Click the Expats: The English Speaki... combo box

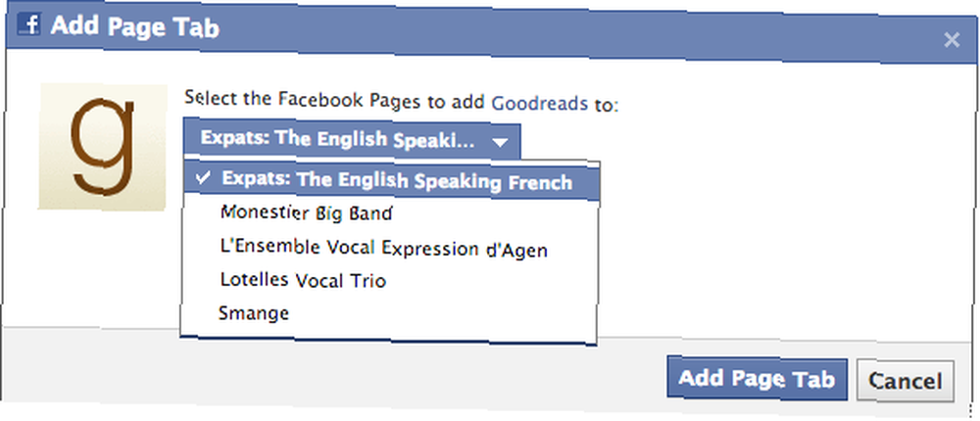(x=352, y=141)
